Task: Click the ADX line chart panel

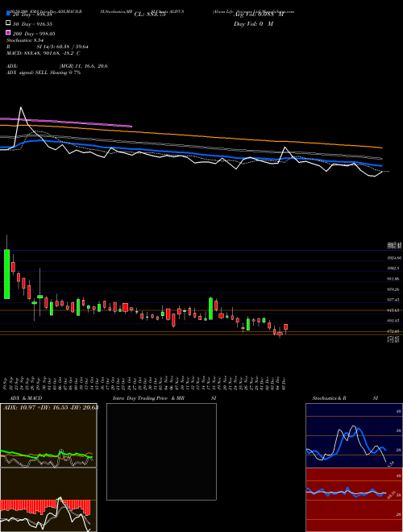Action: point(48,435)
